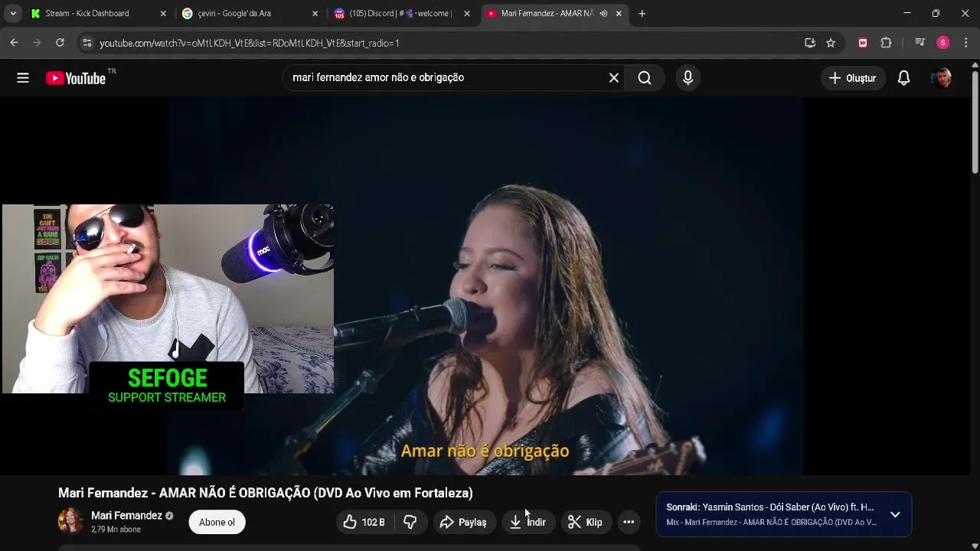Switch to Stream - Kick Dashboard tab

[x=99, y=13]
